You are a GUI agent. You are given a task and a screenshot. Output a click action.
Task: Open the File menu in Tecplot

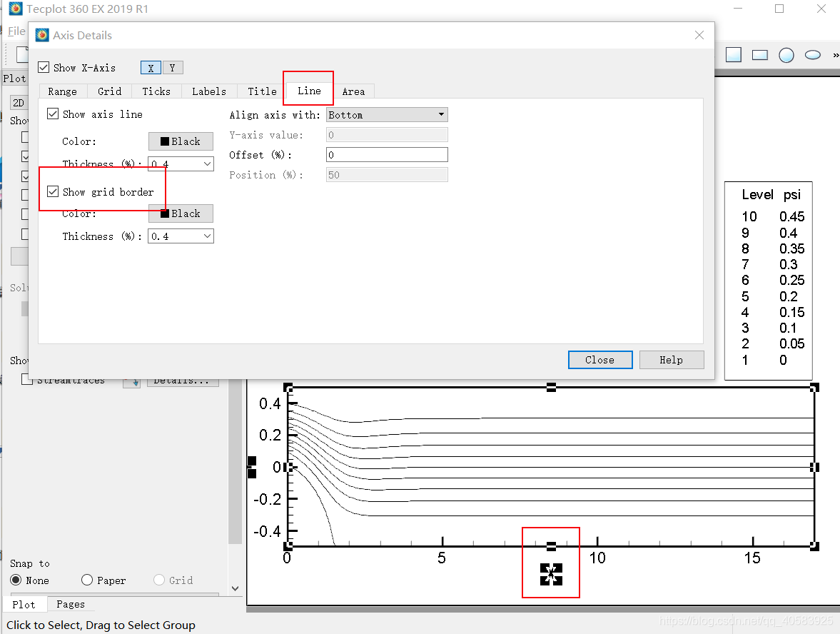(x=16, y=31)
